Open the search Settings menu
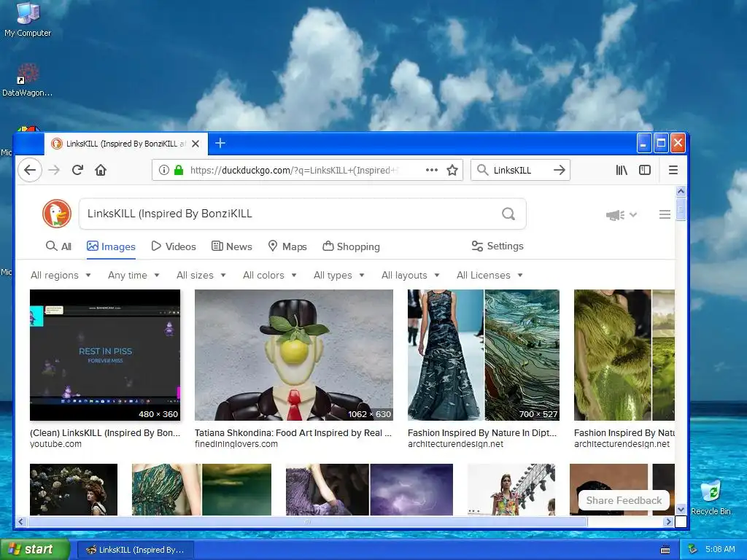 click(x=498, y=246)
